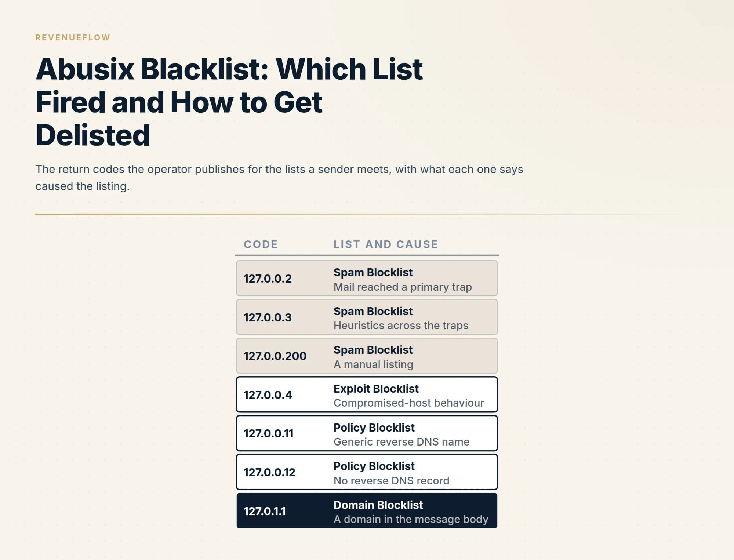Viewport: 734px width, 560px height.
Task: Click the Exploit Blocklist title
Action: (376, 389)
